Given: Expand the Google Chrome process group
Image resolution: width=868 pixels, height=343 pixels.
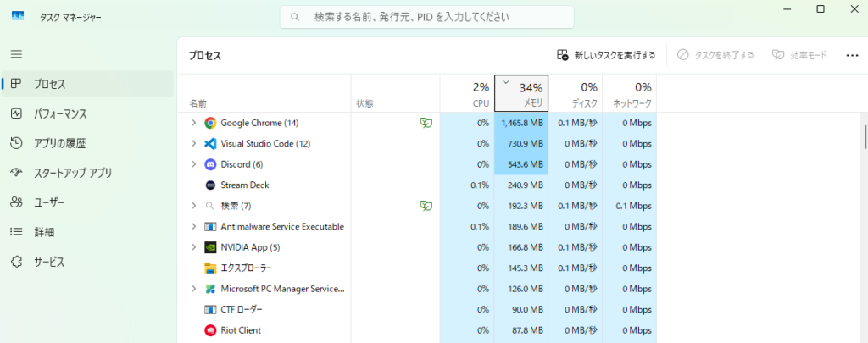Looking at the screenshot, I should (x=194, y=123).
